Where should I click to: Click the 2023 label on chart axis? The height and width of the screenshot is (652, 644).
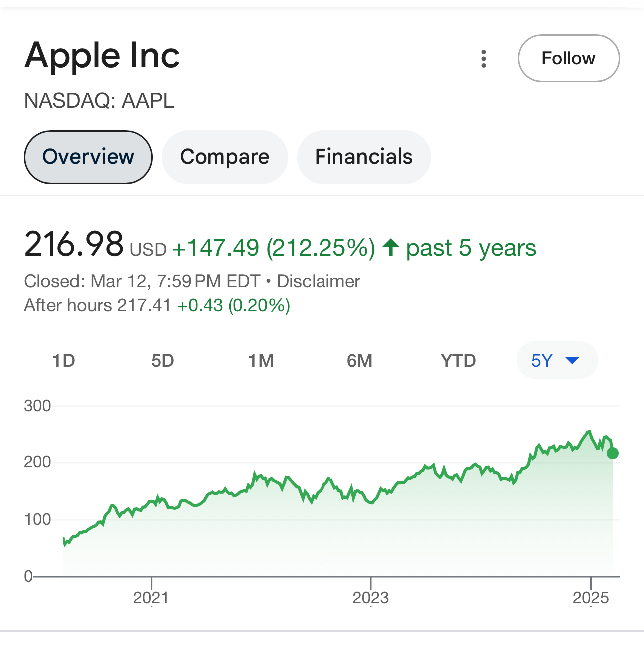click(x=371, y=597)
